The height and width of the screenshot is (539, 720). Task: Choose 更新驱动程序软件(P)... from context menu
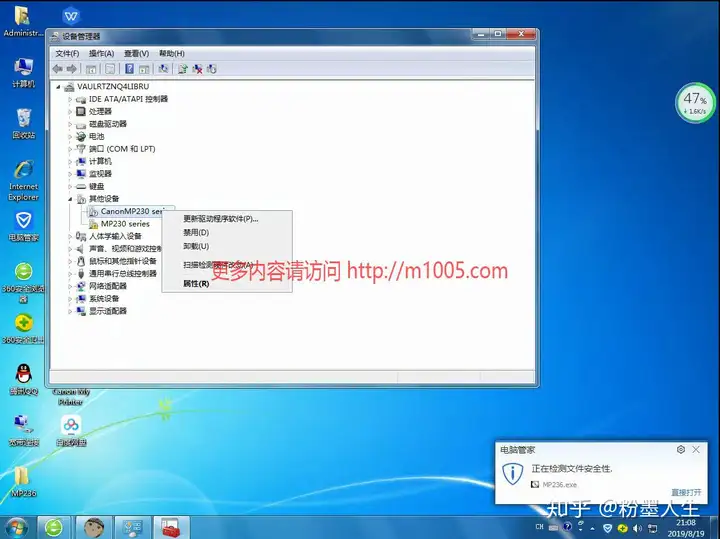(227, 219)
